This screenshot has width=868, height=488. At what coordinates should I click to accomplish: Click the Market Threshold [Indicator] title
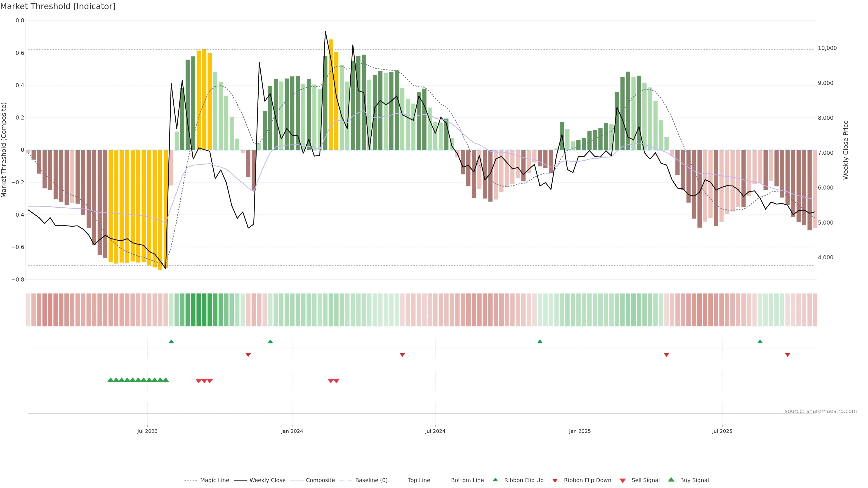click(x=58, y=6)
